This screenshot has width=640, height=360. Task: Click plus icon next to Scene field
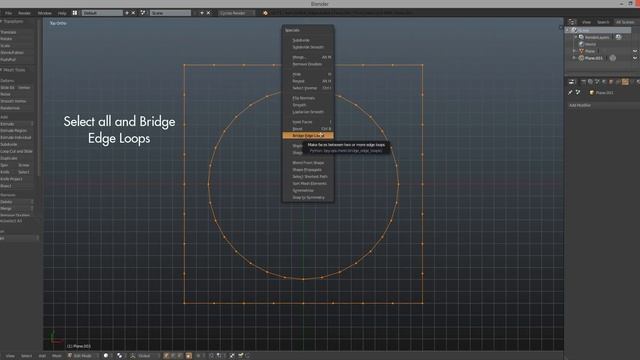pos(202,13)
